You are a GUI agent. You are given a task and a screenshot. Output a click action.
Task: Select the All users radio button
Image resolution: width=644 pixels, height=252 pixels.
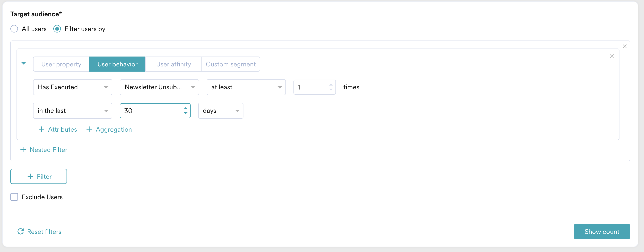14,29
